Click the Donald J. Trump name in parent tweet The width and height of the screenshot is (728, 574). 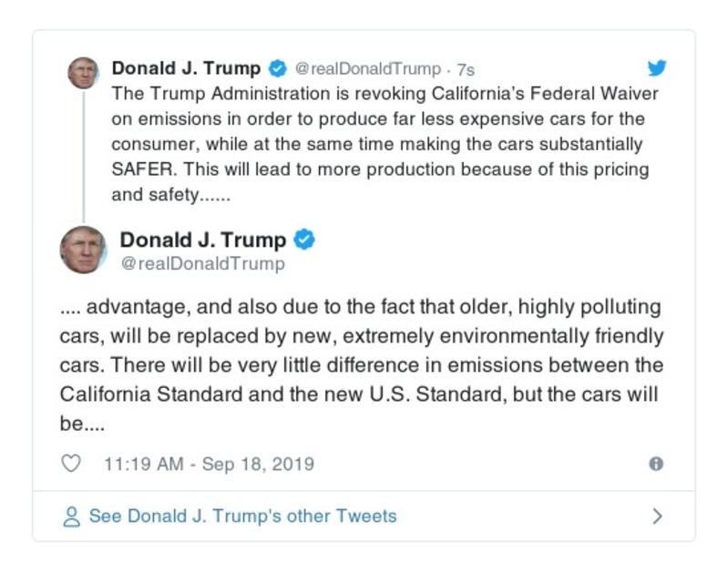(x=186, y=68)
